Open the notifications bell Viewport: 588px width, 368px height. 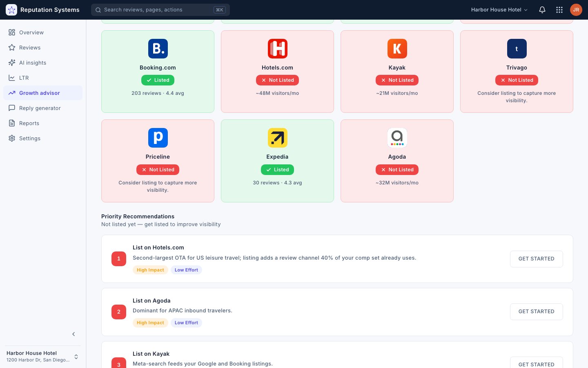(542, 10)
